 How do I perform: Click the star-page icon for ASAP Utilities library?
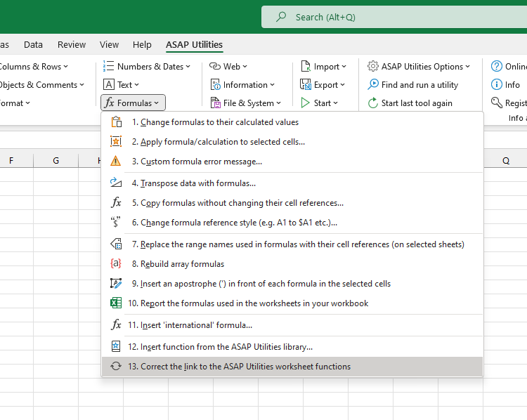coord(116,346)
